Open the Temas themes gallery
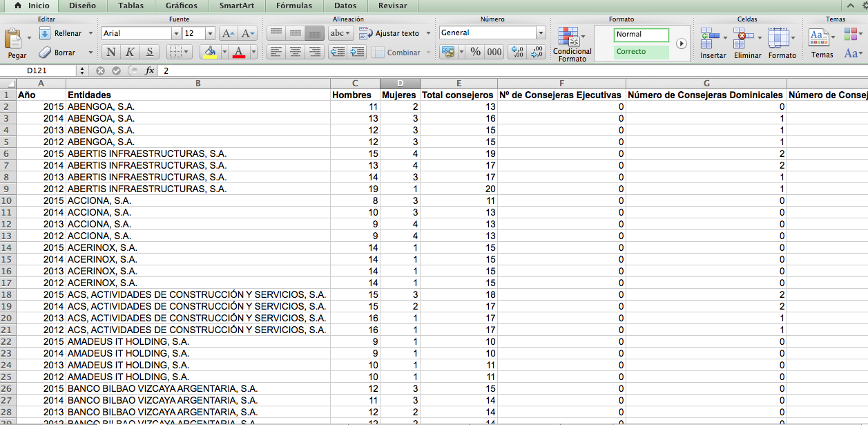The height and width of the screenshot is (425, 868). point(819,37)
